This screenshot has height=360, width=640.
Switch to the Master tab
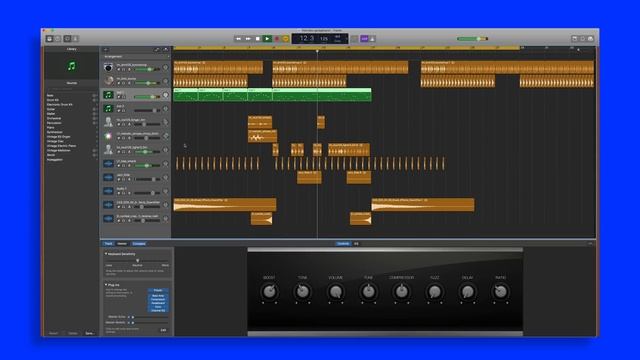pyautogui.click(x=122, y=244)
